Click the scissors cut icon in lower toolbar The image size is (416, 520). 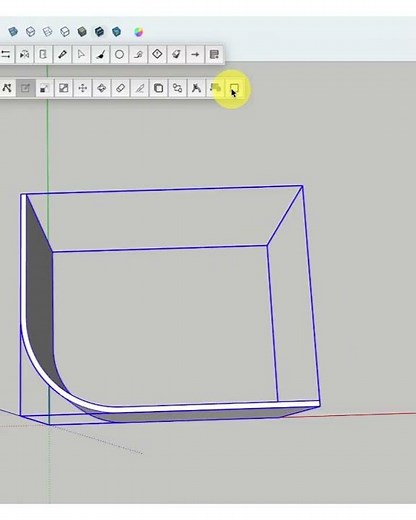[x=197, y=88]
